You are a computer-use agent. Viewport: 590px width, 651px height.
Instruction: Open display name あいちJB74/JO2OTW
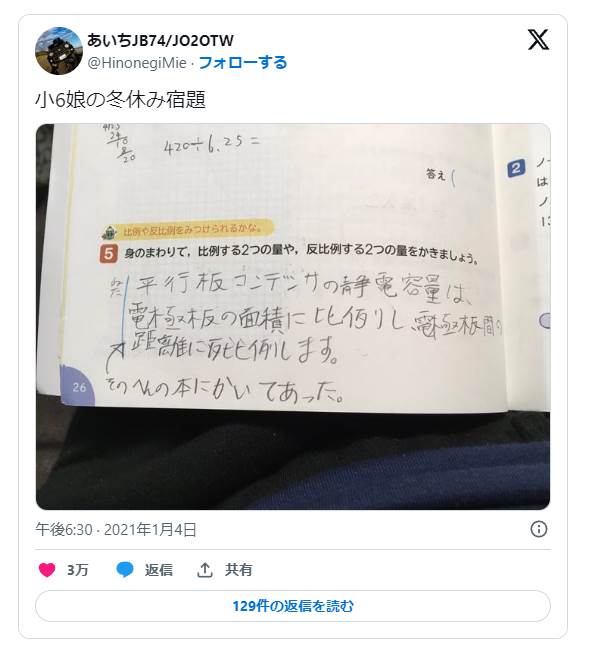pos(160,40)
